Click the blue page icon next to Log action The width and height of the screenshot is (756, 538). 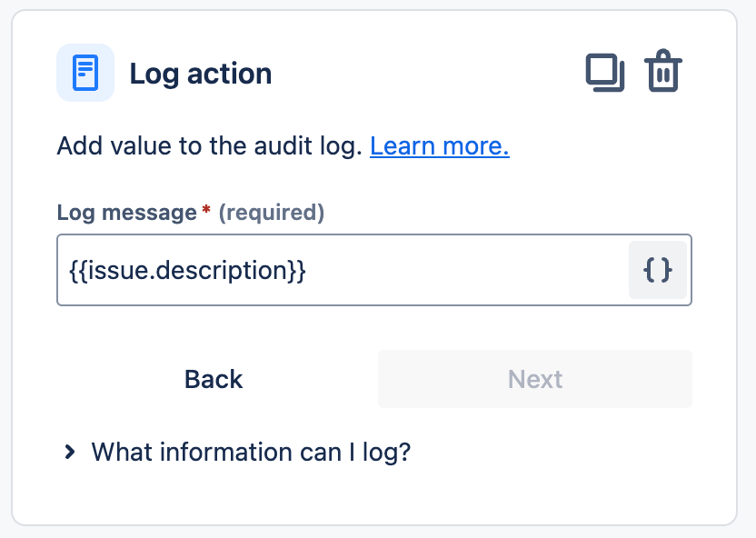coord(84,73)
